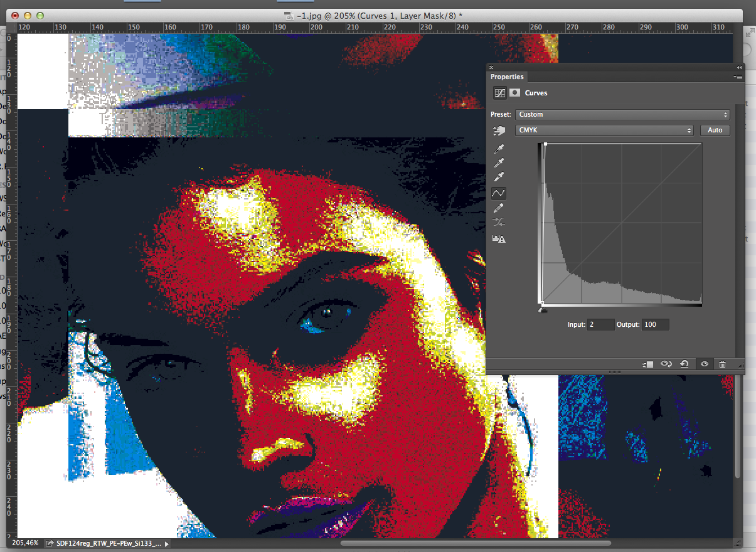Screen dimensions: 756x552
Task: Click the document icon in the title bar
Action: (x=288, y=15)
